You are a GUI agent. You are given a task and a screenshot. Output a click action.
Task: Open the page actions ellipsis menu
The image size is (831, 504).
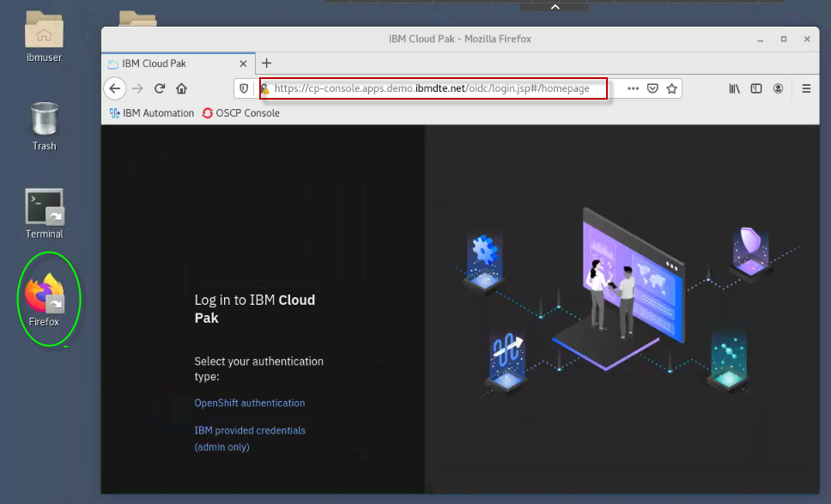click(632, 88)
